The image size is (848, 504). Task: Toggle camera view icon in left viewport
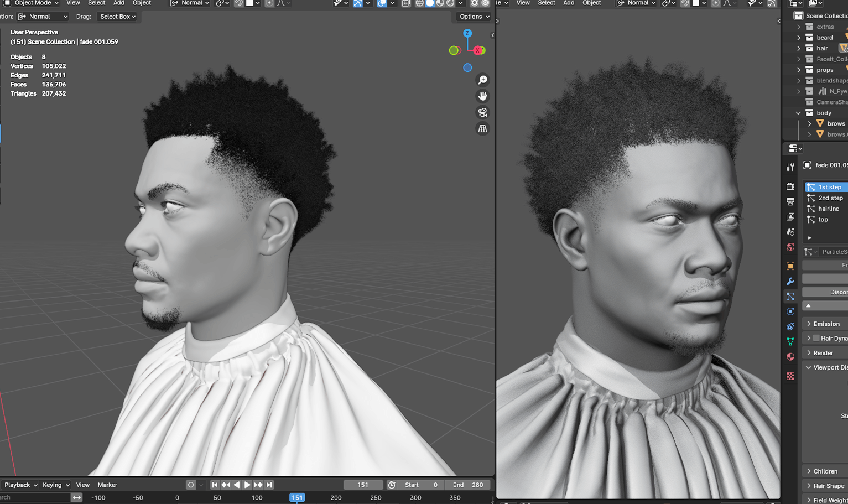pyautogui.click(x=482, y=112)
